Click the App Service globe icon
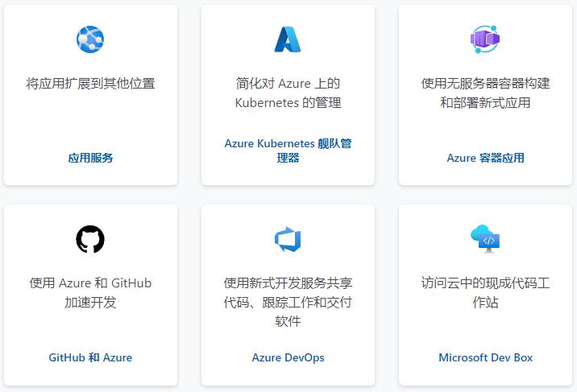This screenshot has width=577, height=392. coord(90,39)
